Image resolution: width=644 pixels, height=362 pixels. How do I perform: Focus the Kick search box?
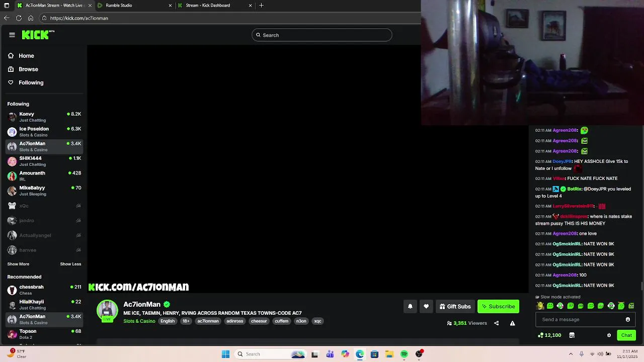(x=322, y=35)
